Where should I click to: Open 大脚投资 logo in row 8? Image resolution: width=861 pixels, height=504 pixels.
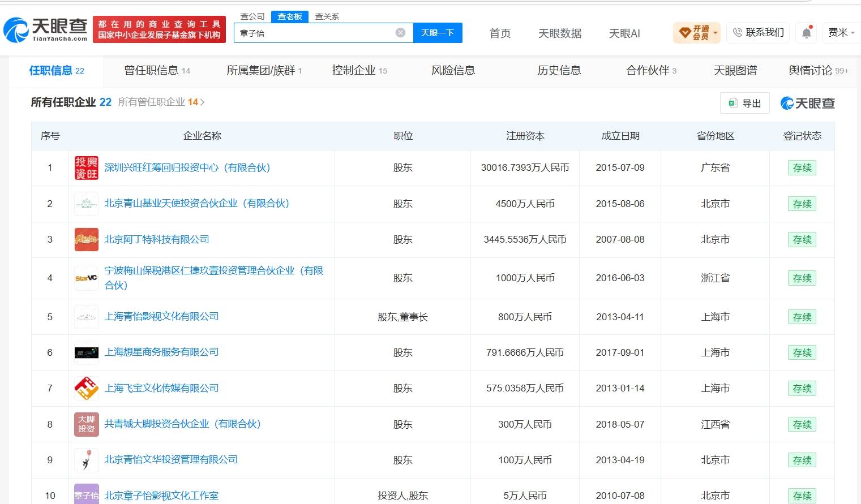pos(87,424)
